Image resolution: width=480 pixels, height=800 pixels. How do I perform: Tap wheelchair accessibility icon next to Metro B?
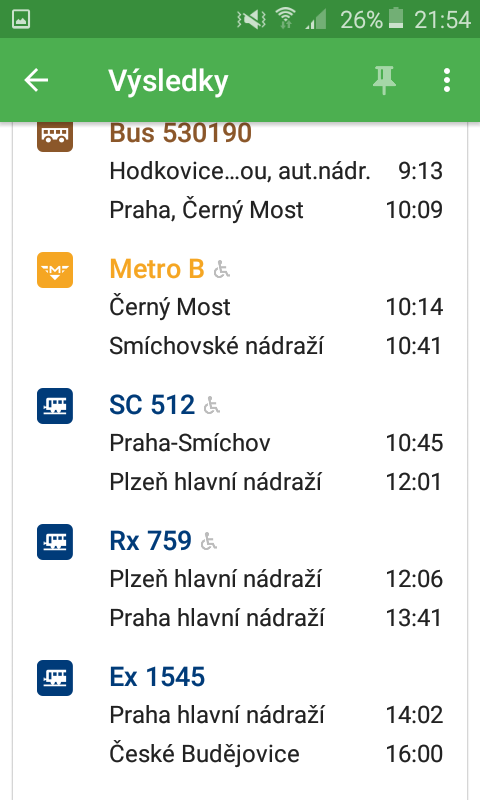pyautogui.click(x=221, y=269)
